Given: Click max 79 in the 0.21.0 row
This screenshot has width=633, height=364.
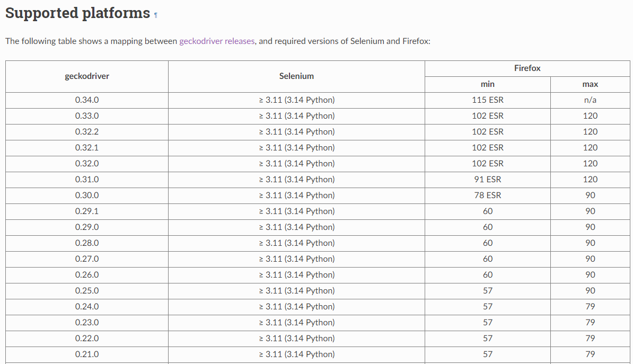Looking at the screenshot, I should coord(590,354).
